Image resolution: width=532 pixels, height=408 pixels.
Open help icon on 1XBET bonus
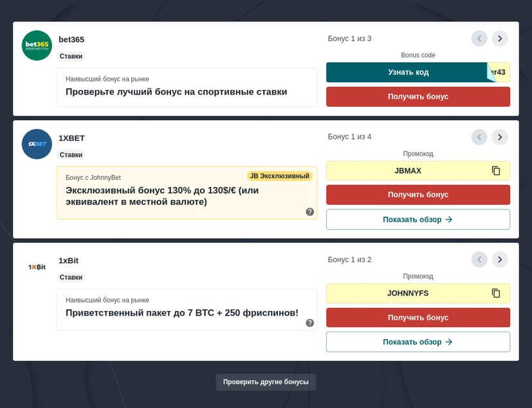point(309,212)
